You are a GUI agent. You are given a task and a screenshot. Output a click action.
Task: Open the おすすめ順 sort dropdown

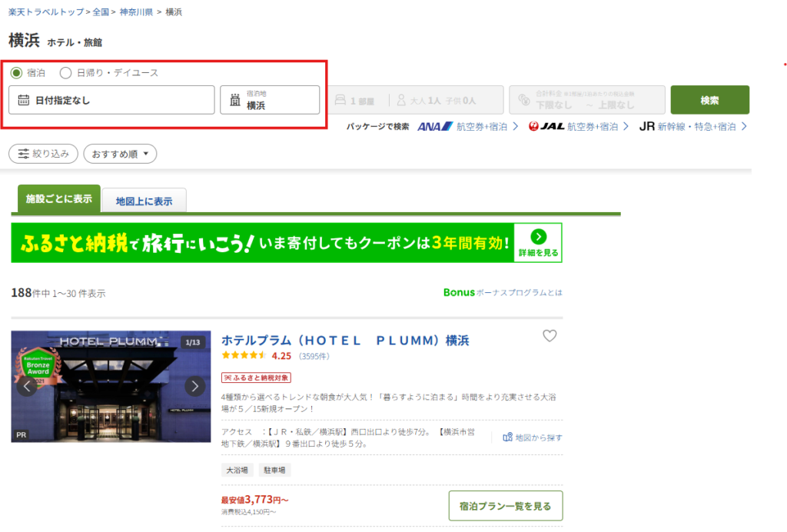click(x=120, y=154)
